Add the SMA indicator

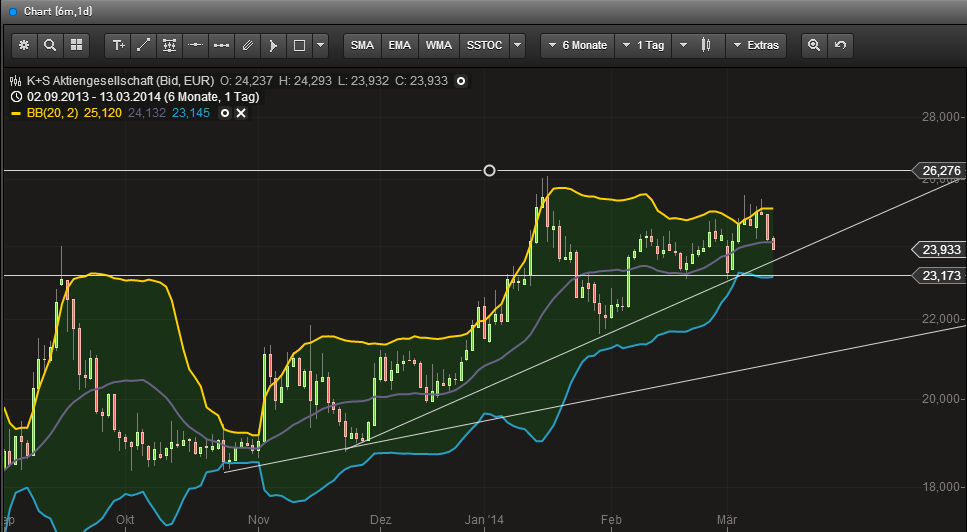tap(362, 45)
